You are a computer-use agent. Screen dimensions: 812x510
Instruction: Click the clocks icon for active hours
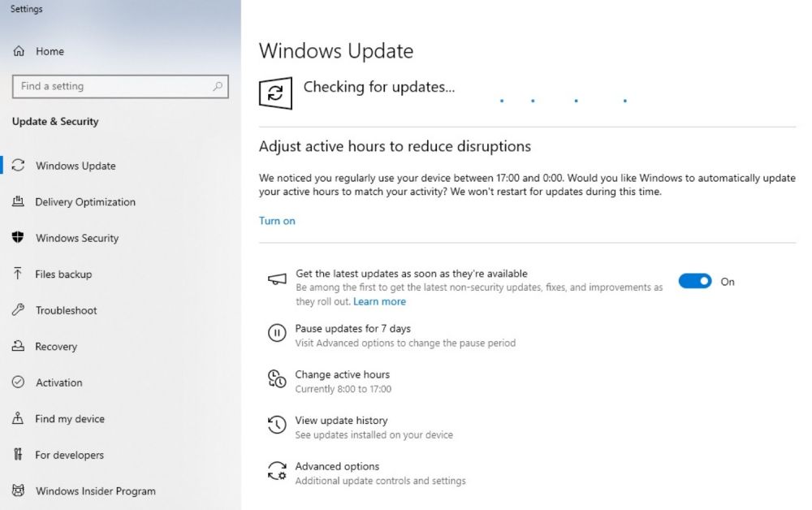[277, 378]
